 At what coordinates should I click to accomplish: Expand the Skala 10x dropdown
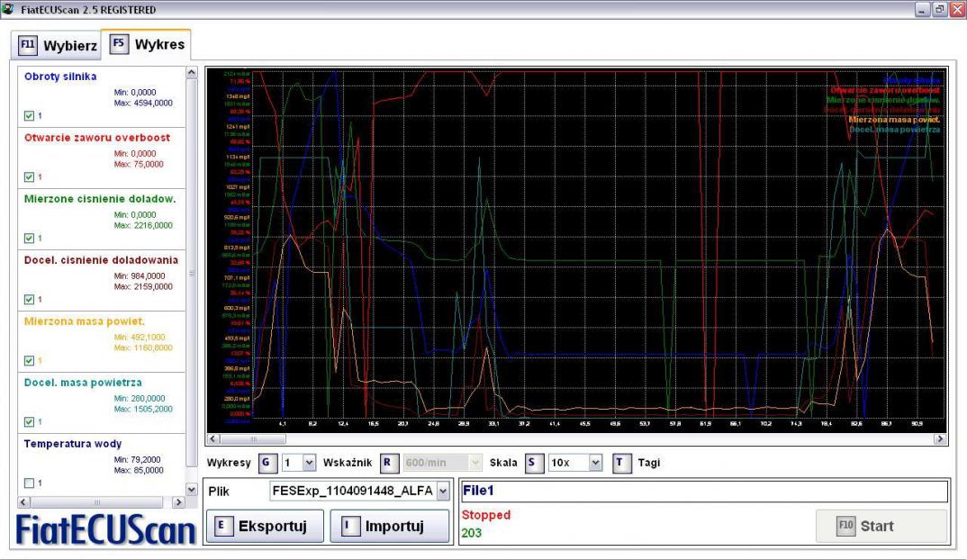pos(594,463)
